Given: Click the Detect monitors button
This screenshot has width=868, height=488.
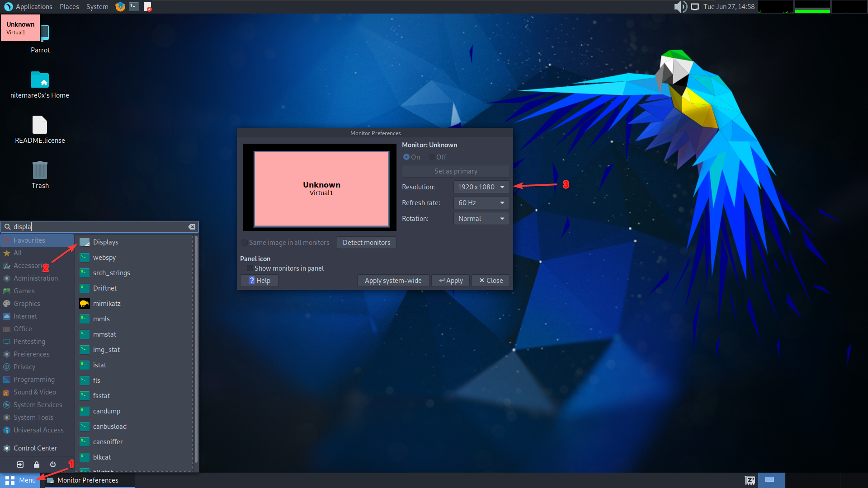Looking at the screenshot, I should 366,243.
